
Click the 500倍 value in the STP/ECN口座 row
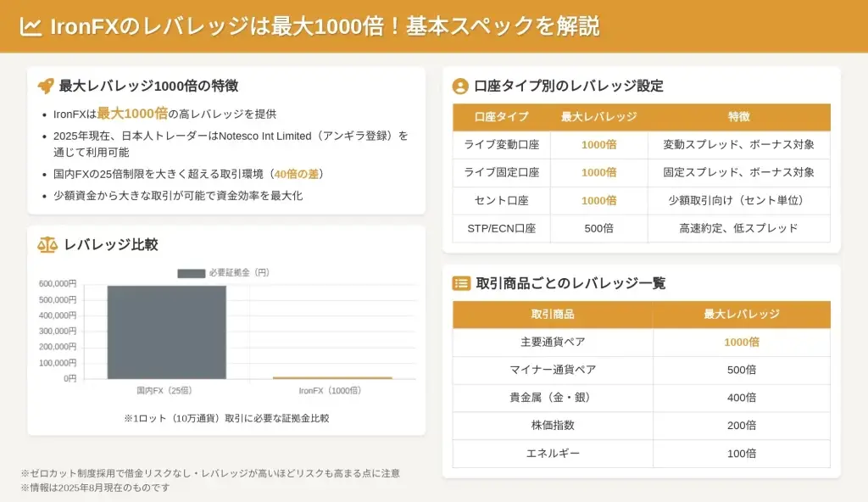coord(599,228)
